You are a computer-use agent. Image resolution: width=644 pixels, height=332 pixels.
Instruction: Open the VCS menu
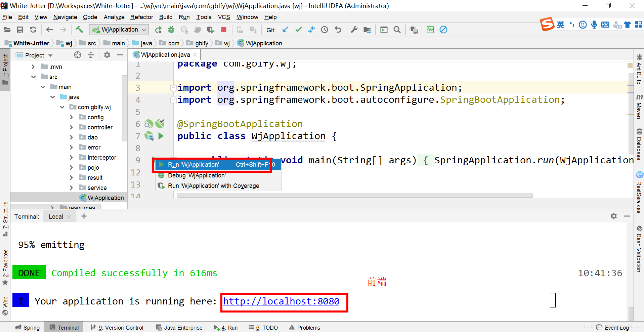pos(224,17)
